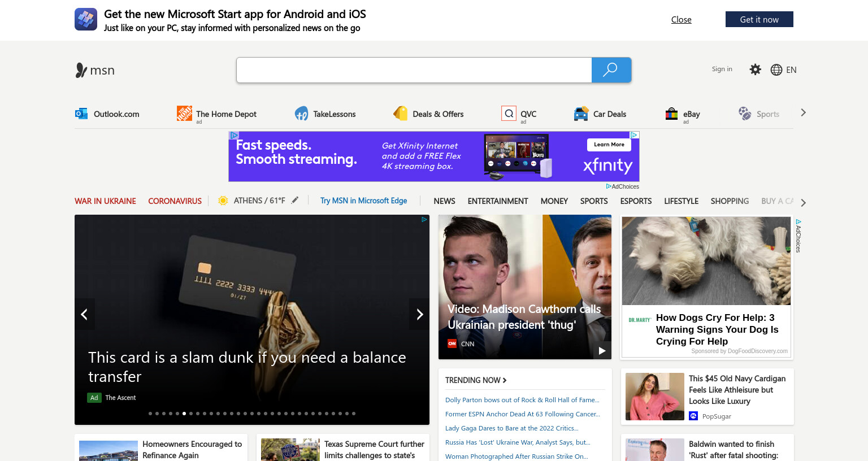This screenshot has width=868, height=461.
Task: Go to SPORTS tab
Action: [x=594, y=201]
